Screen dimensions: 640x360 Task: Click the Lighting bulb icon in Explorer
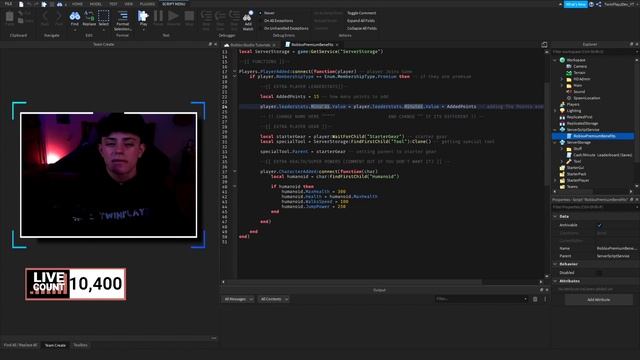(562, 111)
